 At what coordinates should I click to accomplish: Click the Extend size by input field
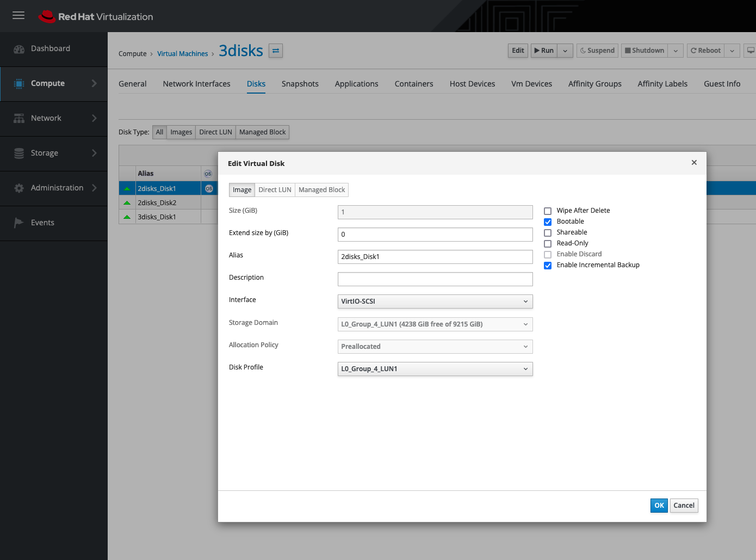[x=435, y=235]
